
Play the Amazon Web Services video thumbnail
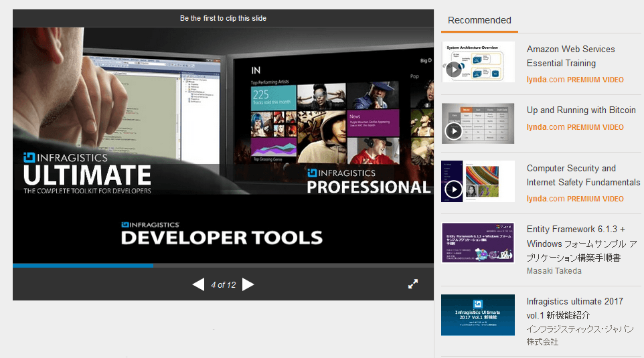478,62
